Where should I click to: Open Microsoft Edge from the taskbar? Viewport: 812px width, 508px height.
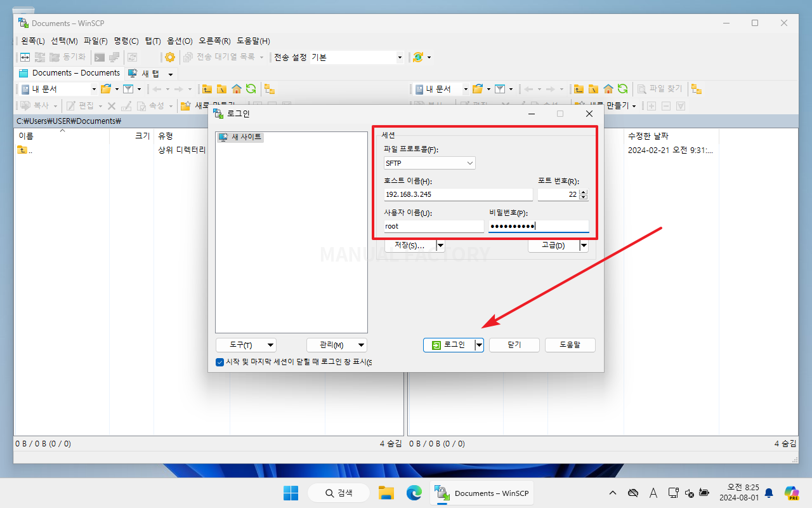coord(414,493)
